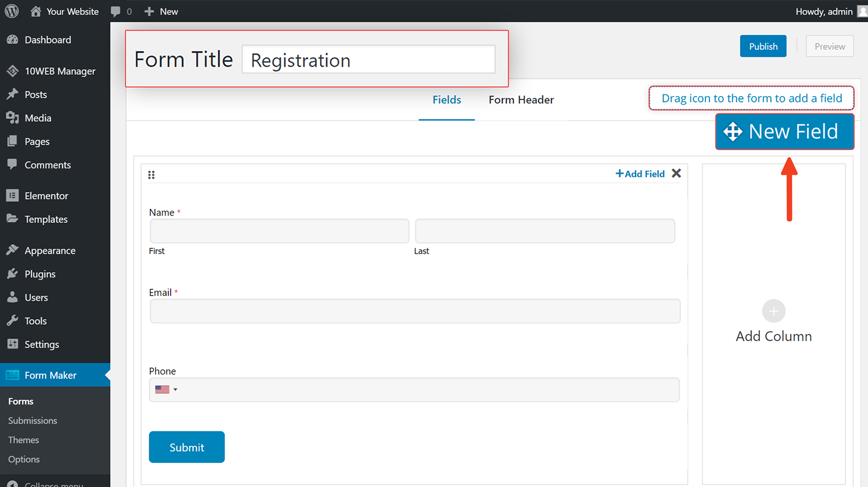This screenshot has height=487, width=868.
Task: Switch to the Form Header tab
Action: [521, 100]
